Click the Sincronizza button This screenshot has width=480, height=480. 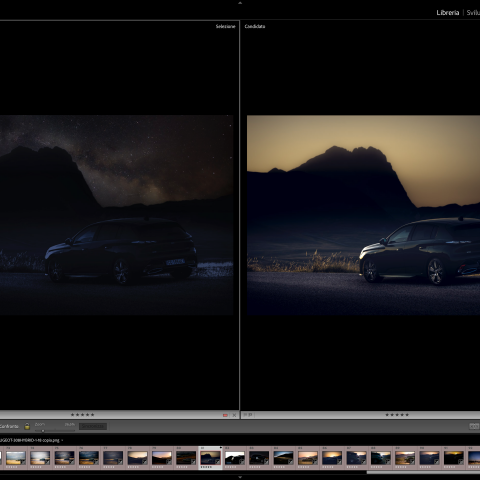point(93,426)
